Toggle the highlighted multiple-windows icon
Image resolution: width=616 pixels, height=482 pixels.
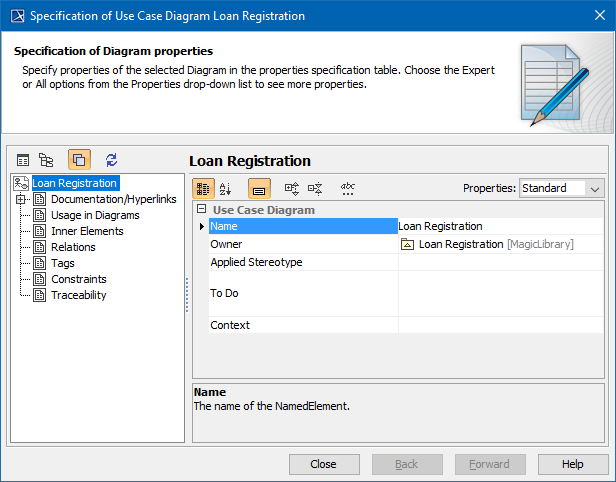(79, 159)
